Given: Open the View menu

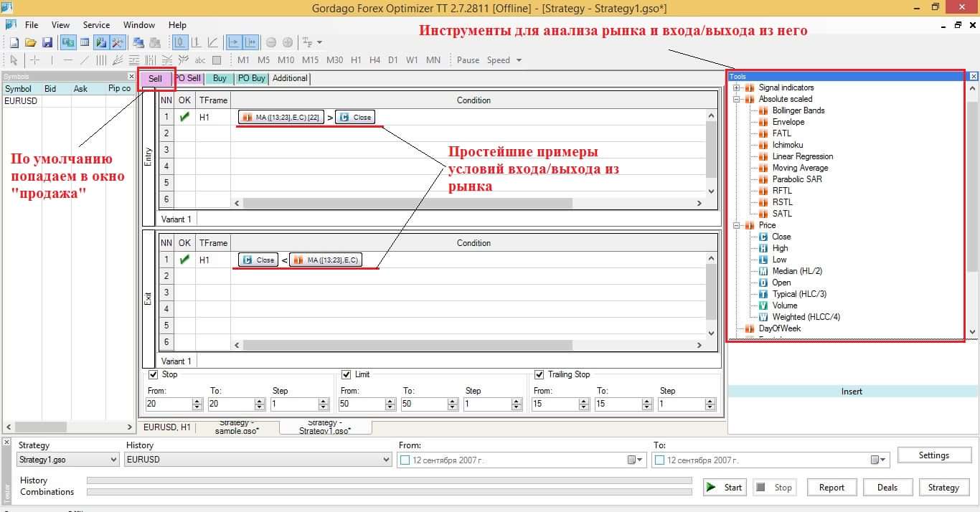Looking at the screenshot, I should click(x=61, y=25).
